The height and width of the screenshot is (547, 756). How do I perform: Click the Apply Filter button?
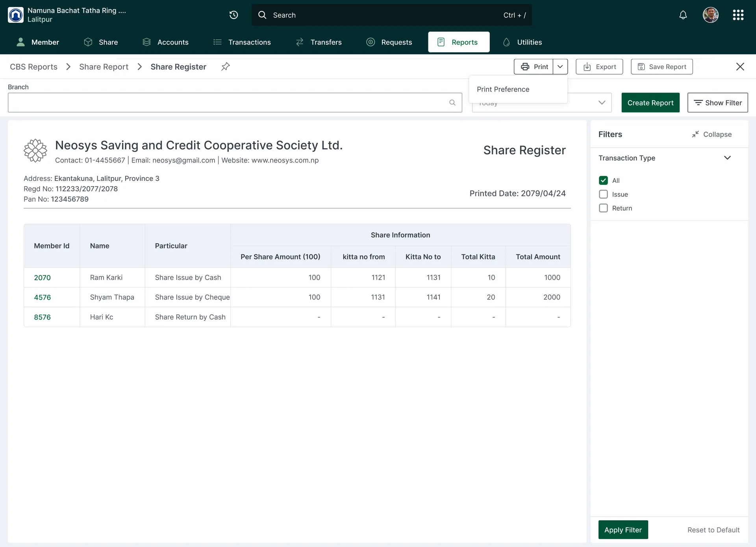coord(623,530)
